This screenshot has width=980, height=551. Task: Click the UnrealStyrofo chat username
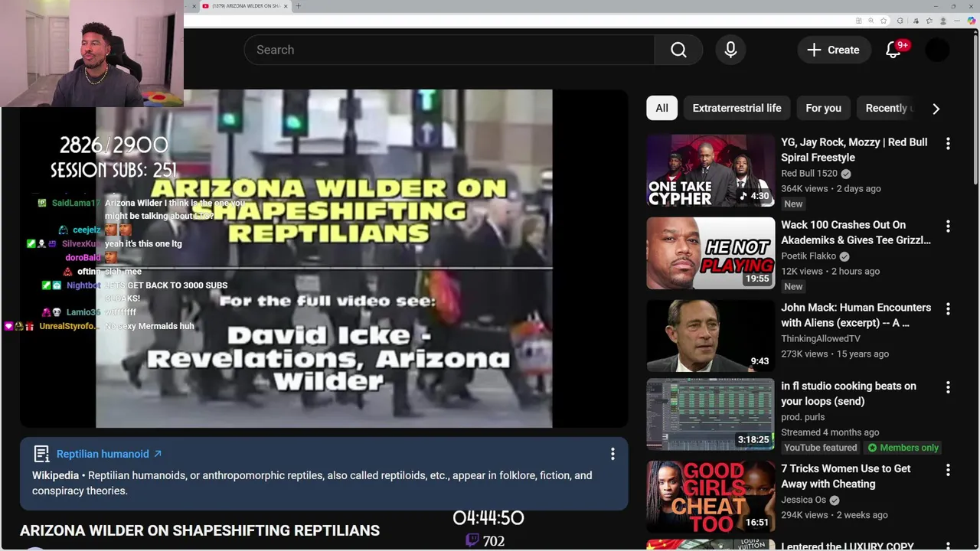[68, 326]
